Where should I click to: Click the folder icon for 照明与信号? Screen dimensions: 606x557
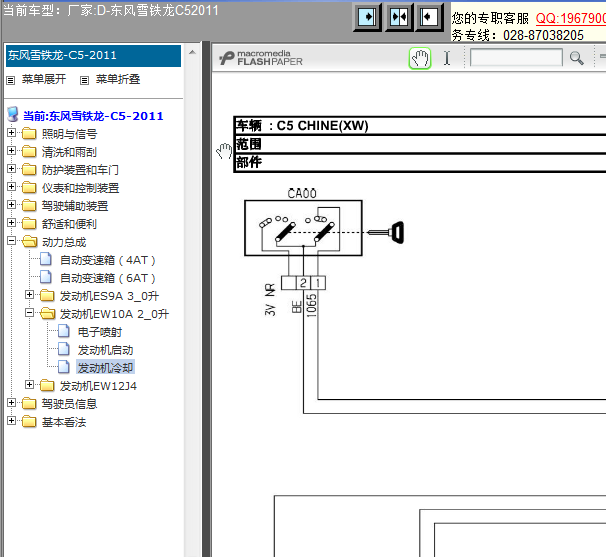[29, 133]
